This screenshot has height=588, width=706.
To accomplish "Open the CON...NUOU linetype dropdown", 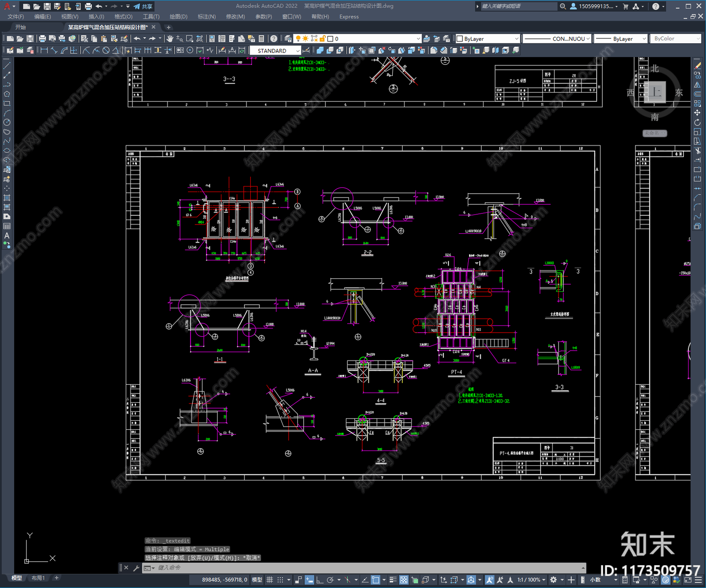I will point(557,39).
